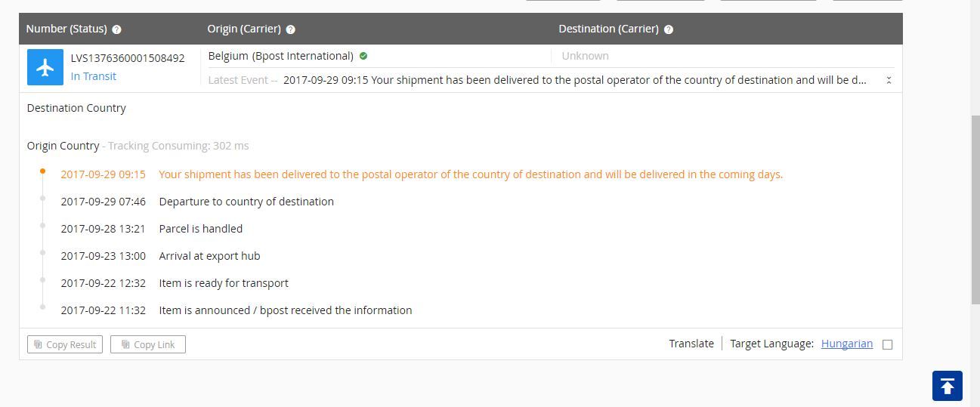This screenshot has height=407, width=980.
Task: Click the In Transit status link
Action: [94, 76]
